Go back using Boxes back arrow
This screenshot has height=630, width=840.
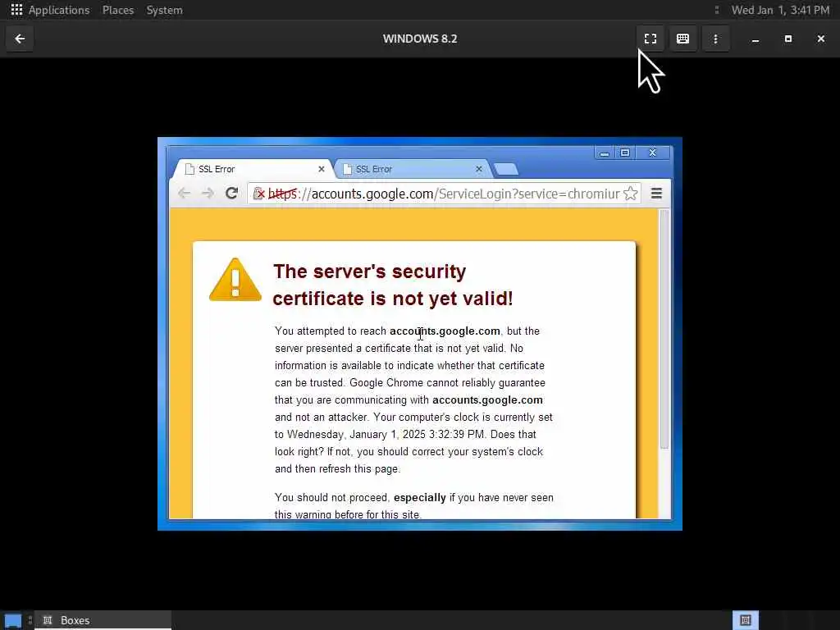[20, 39]
